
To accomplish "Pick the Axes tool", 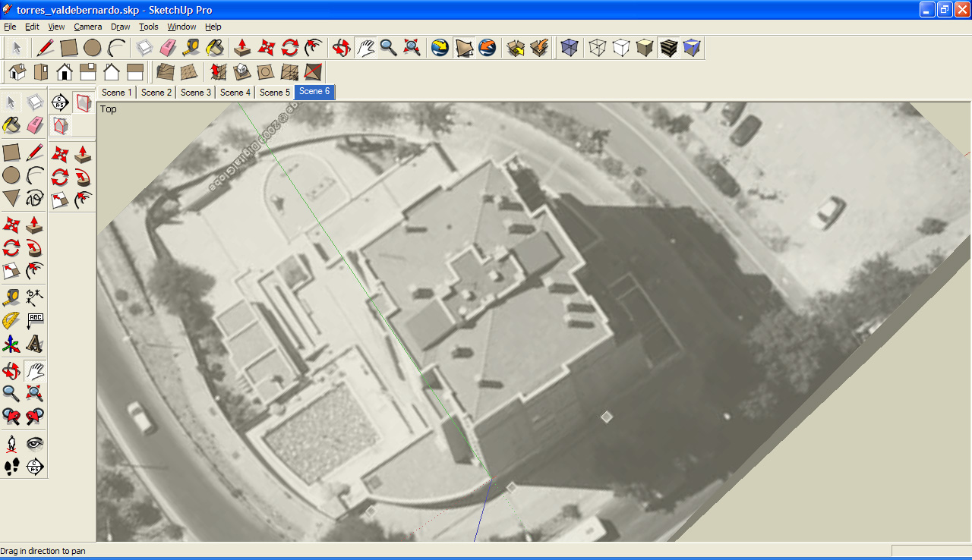I will tap(11, 345).
